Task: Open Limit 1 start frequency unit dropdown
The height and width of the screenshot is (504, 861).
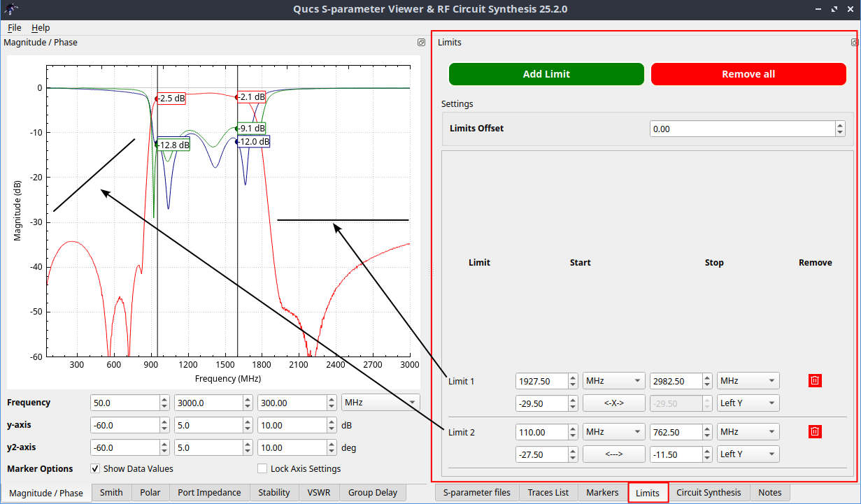Action: 613,381
